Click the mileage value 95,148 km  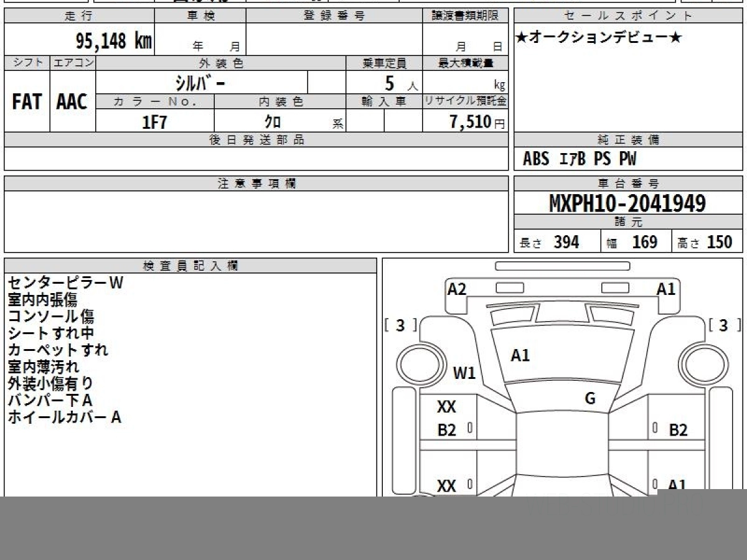[x=114, y=41]
